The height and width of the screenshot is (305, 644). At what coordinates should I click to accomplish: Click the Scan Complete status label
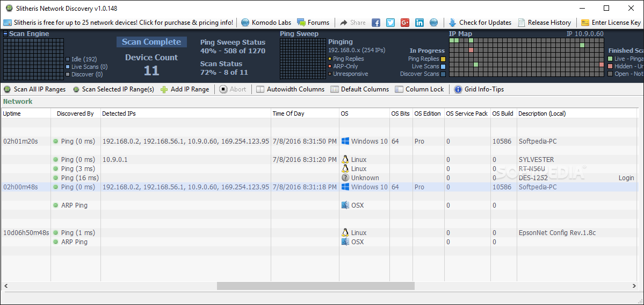click(151, 42)
